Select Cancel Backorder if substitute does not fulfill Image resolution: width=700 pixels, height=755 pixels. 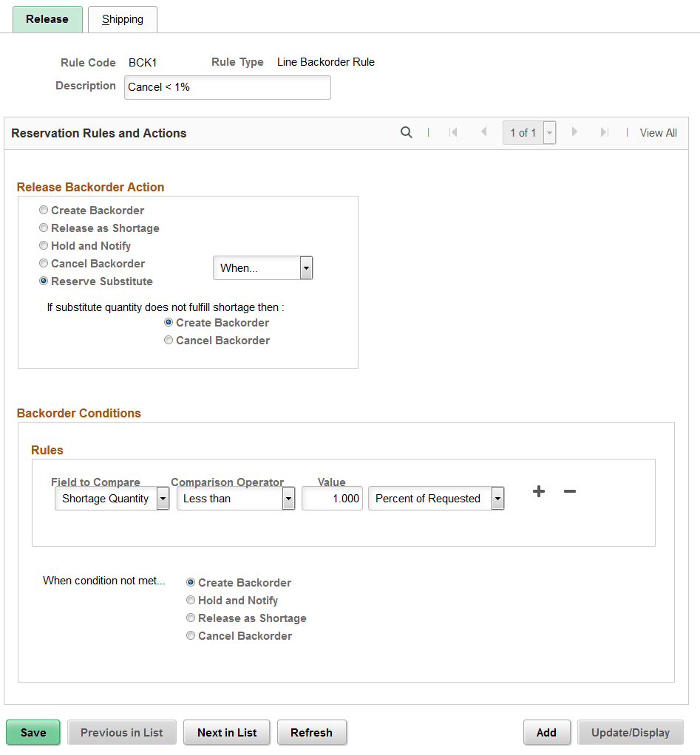(169, 340)
